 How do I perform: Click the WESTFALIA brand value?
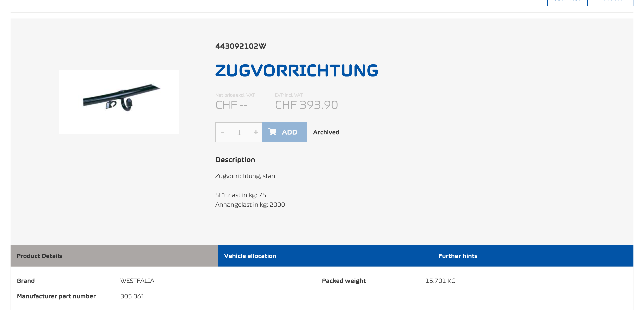click(x=137, y=281)
